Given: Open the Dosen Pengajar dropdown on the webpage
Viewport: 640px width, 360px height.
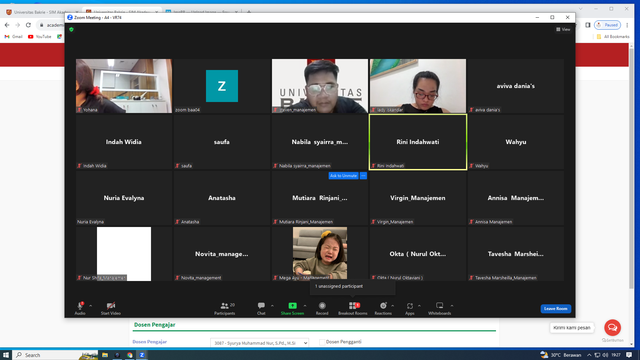Looking at the screenshot, I should pos(260,343).
